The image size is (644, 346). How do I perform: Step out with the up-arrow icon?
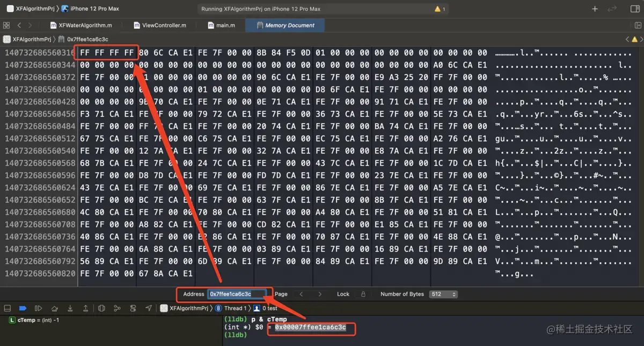(85, 308)
